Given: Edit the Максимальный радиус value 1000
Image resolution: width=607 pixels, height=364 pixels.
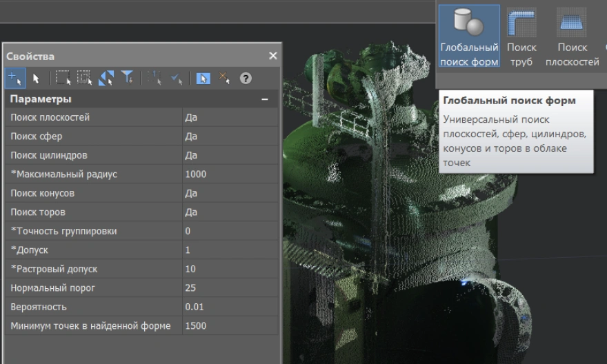Looking at the screenshot, I should click(x=230, y=174).
